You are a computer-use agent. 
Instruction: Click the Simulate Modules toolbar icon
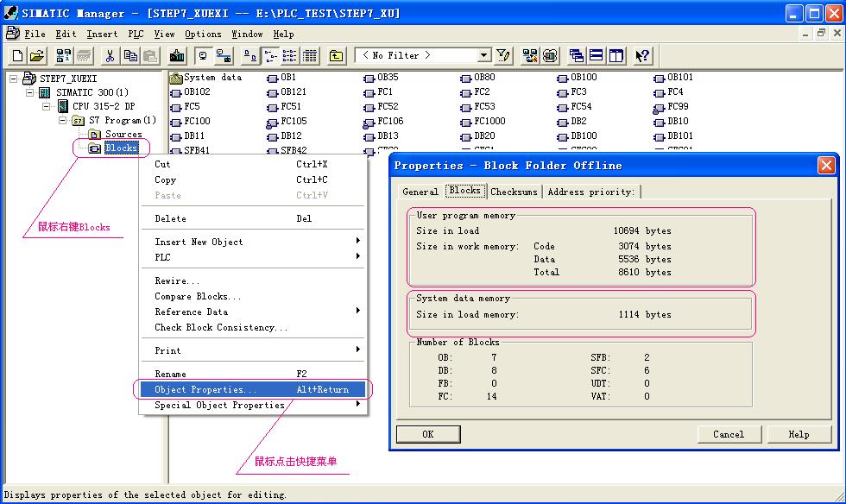(550, 55)
